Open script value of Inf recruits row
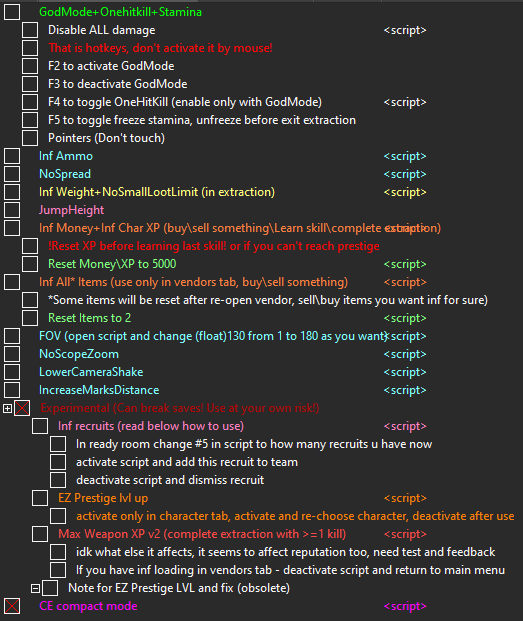523x621 pixels. 405,426
